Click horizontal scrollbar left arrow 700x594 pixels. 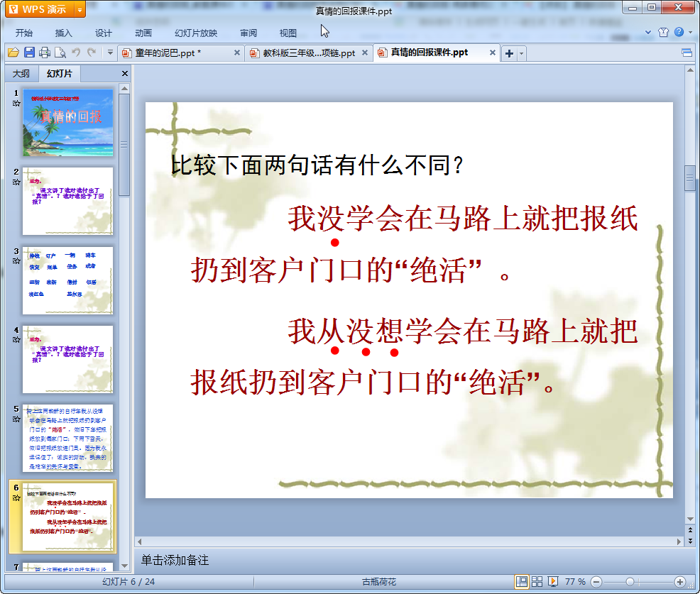[140, 541]
